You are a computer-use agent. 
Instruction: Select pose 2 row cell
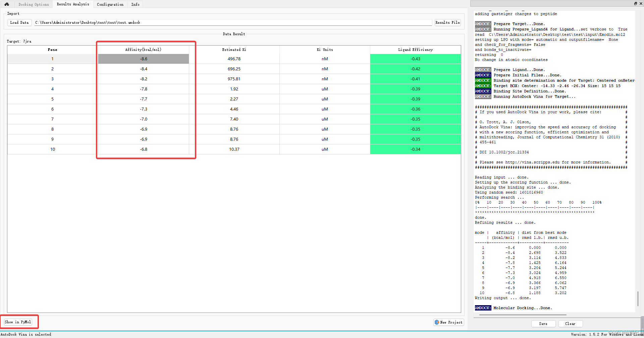tap(53, 69)
